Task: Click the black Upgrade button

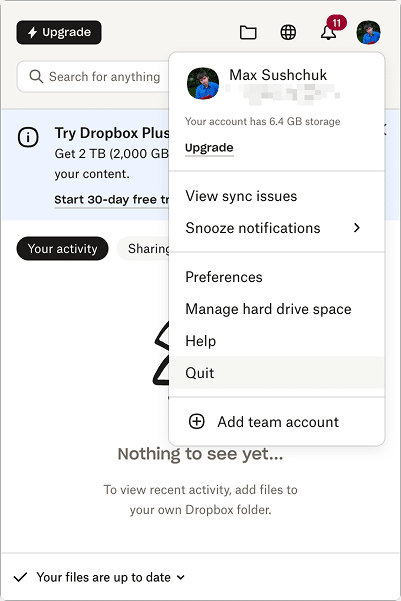Action: pyautogui.click(x=59, y=33)
